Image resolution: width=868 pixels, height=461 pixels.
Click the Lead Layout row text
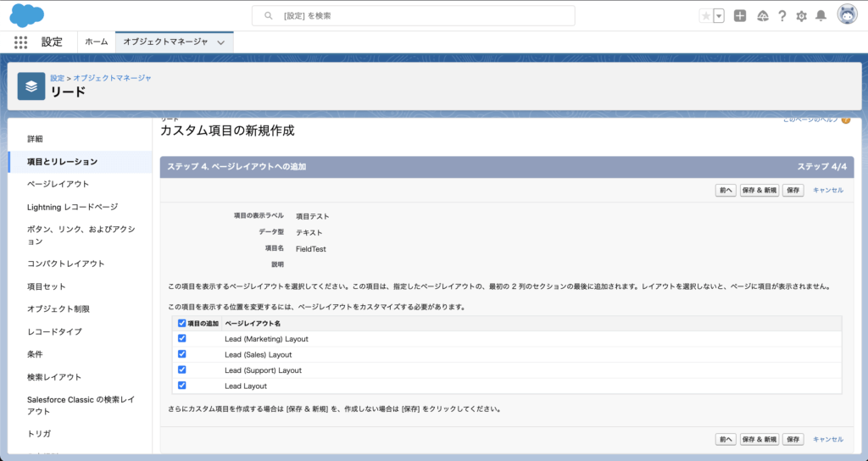click(246, 386)
